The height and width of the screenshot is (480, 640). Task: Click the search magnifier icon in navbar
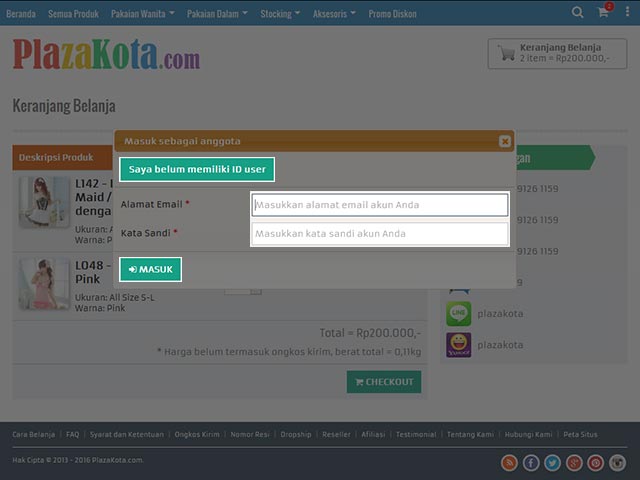[x=578, y=13]
